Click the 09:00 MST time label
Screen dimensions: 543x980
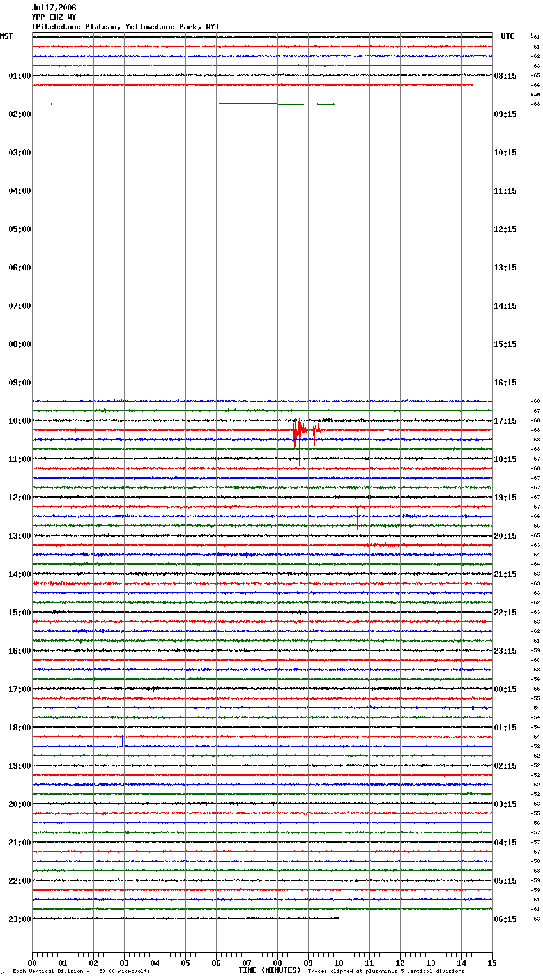(x=20, y=383)
